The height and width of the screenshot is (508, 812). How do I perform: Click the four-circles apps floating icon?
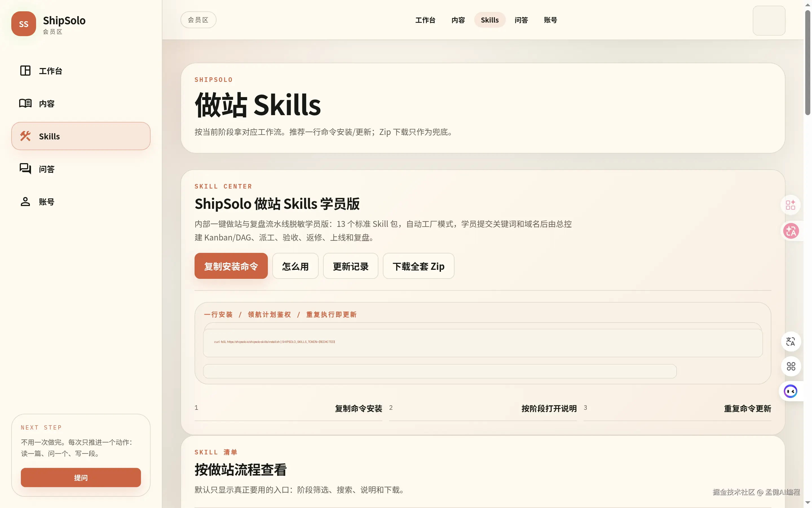791,366
